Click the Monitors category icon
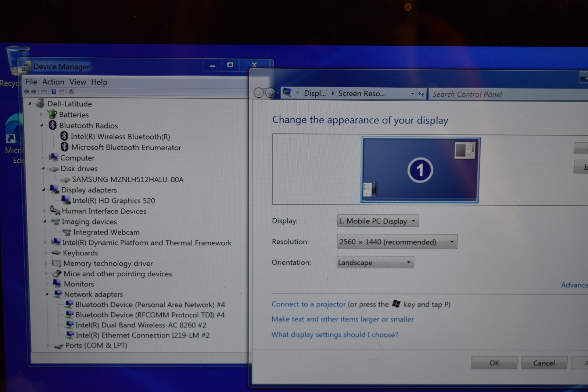This screenshot has width=588, height=392. (x=57, y=283)
